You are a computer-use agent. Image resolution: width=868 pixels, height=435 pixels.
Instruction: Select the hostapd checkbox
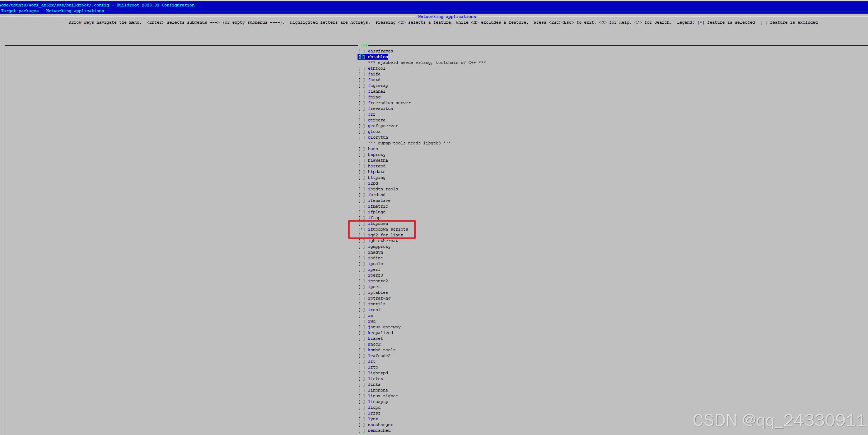click(362, 166)
